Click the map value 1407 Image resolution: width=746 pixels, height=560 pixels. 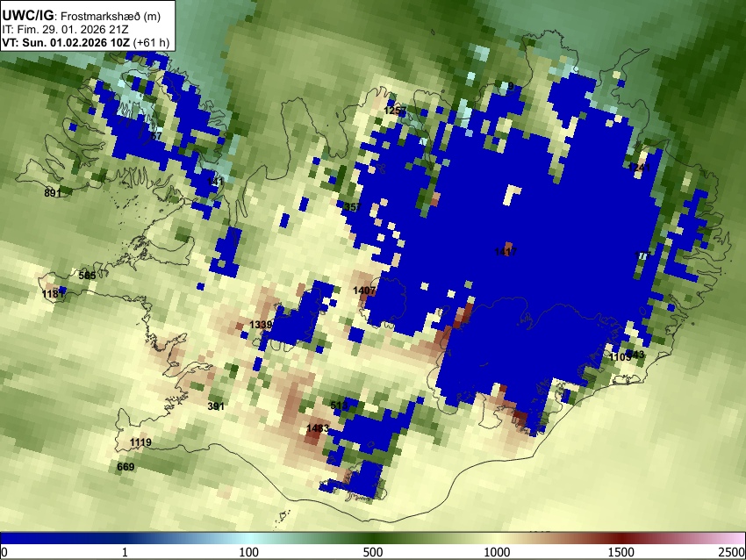click(364, 291)
